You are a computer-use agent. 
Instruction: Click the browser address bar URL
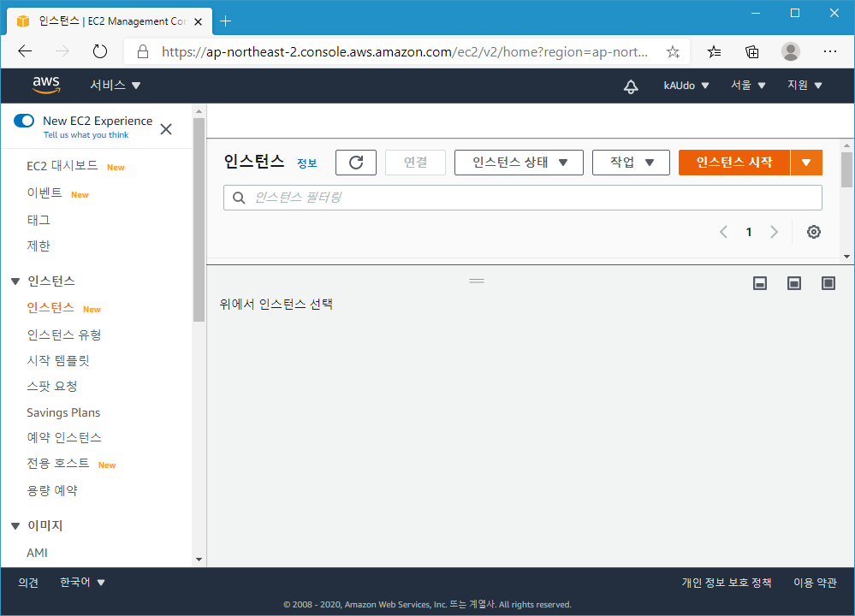(405, 52)
